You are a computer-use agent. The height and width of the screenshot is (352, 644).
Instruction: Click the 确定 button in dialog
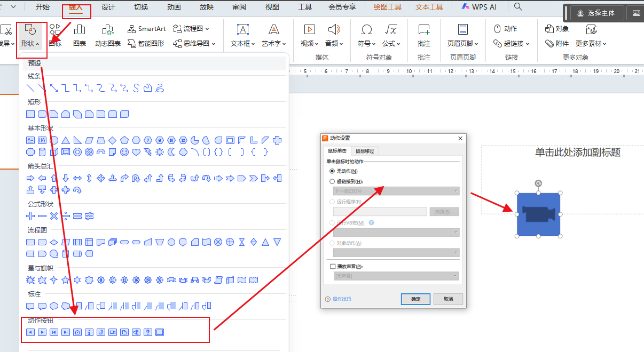(415, 299)
